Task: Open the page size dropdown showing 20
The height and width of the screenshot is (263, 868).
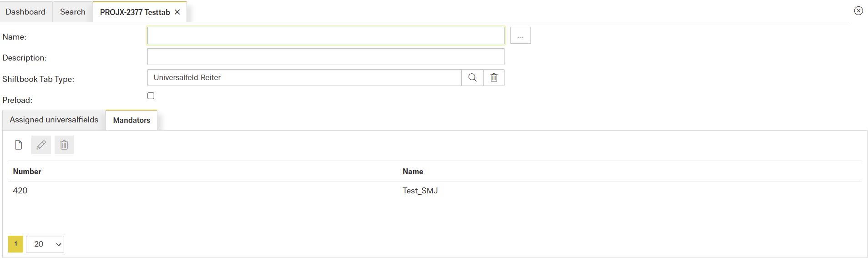Action: pos(45,244)
